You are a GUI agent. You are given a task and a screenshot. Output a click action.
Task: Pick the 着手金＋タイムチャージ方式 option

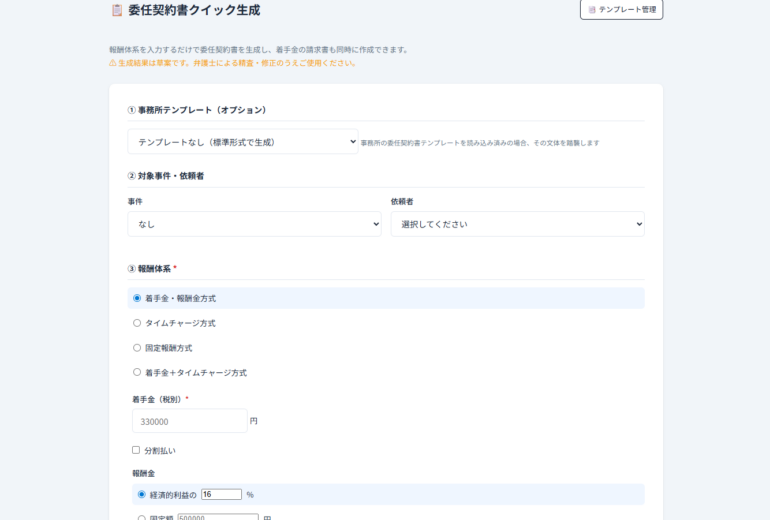click(x=137, y=373)
